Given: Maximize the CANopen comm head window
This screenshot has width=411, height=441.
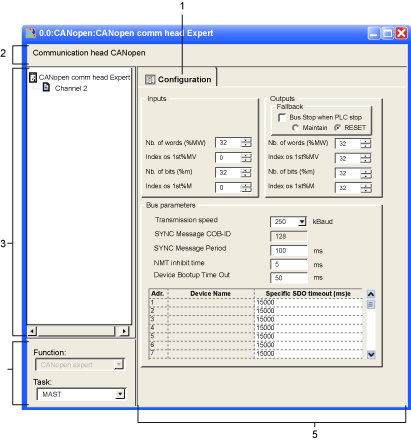Looking at the screenshot, I should (387, 33).
